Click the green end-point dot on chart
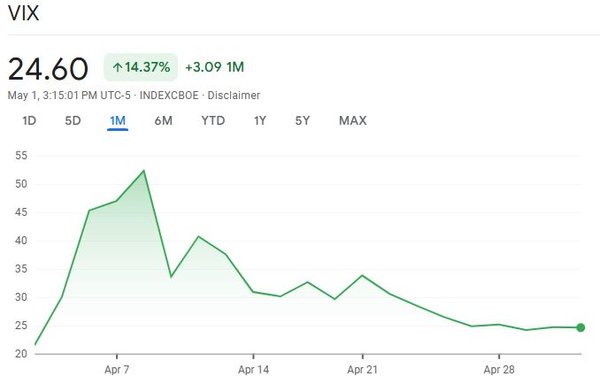 pyautogui.click(x=580, y=327)
